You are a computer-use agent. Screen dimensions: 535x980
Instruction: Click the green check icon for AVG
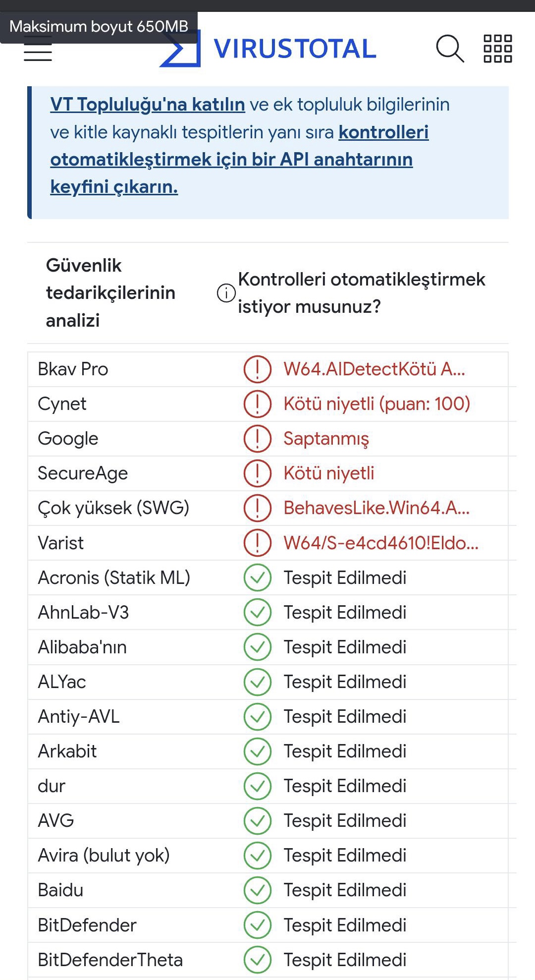[x=258, y=821]
